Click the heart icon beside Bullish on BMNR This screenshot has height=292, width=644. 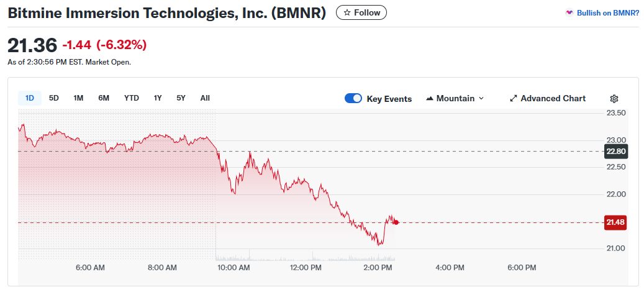tap(569, 12)
